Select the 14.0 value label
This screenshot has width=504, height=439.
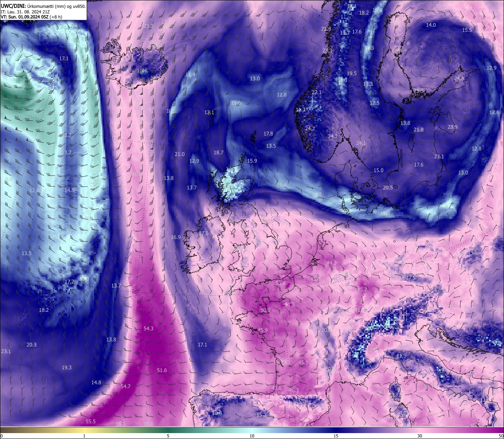431,25
